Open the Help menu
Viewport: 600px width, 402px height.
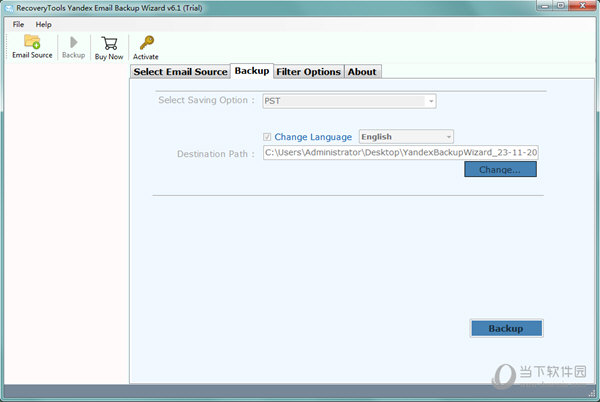(x=44, y=24)
